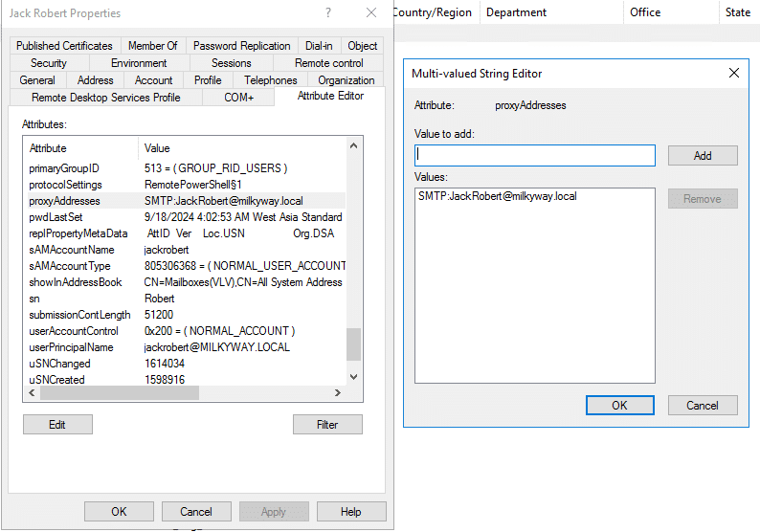760x532 pixels.
Task: Open the Password Replication tab
Action: [242, 46]
